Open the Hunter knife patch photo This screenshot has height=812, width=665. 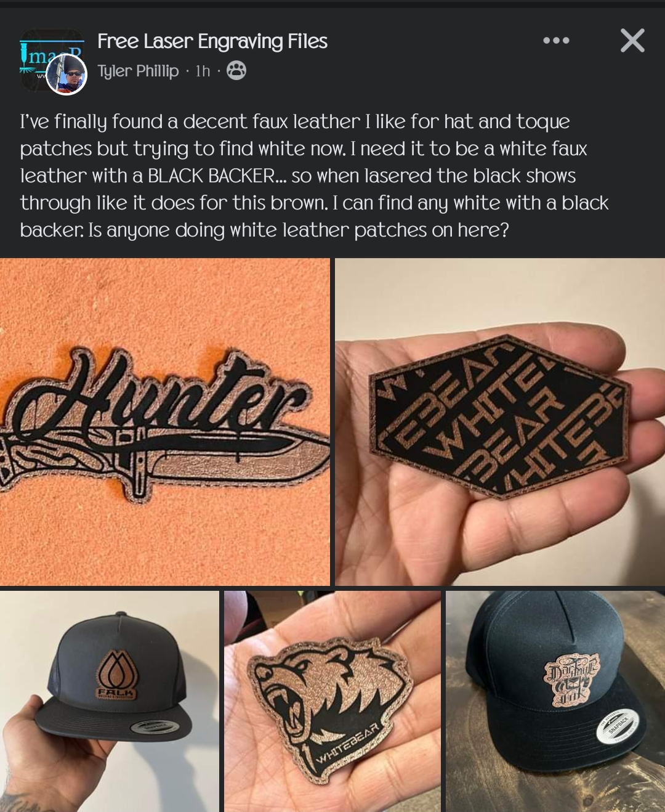click(x=165, y=422)
